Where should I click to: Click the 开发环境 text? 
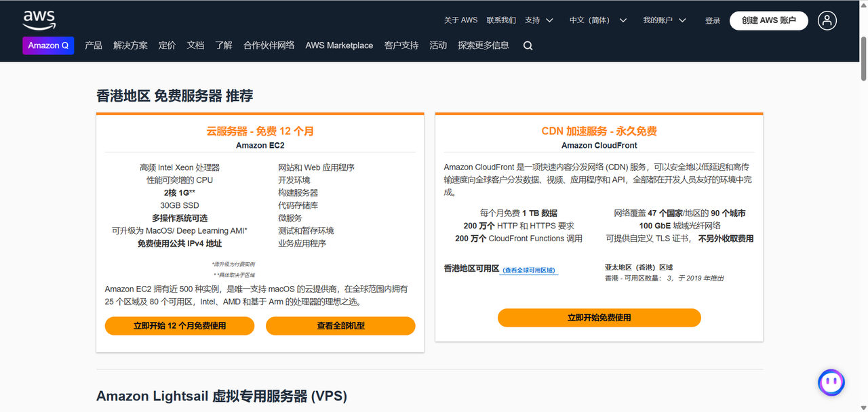[x=294, y=180]
